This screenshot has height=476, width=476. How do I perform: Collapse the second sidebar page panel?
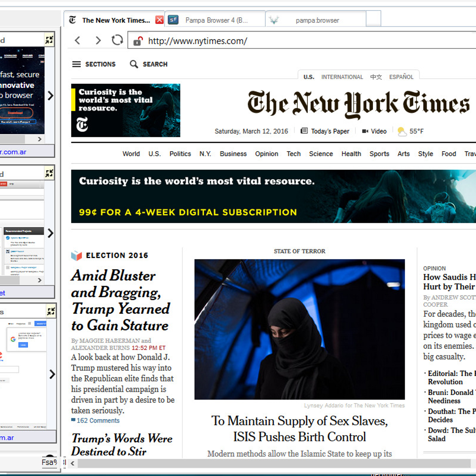[x=49, y=173]
